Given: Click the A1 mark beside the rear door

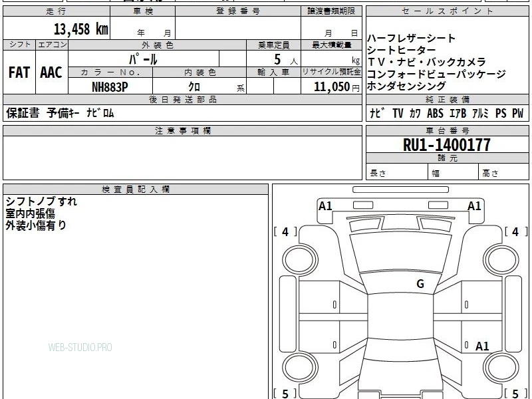Looking at the screenshot, I should click(482, 346).
